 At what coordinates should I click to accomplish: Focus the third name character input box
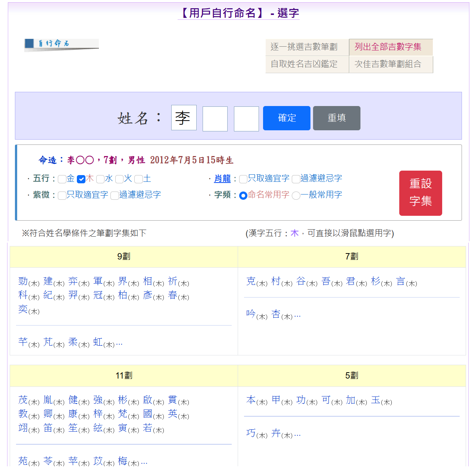[246, 119]
